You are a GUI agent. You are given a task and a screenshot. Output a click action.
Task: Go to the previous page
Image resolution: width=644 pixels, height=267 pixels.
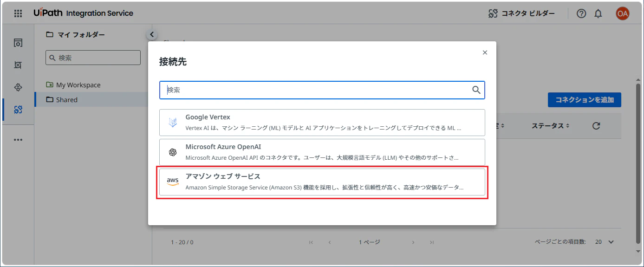click(x=330, y=242)
